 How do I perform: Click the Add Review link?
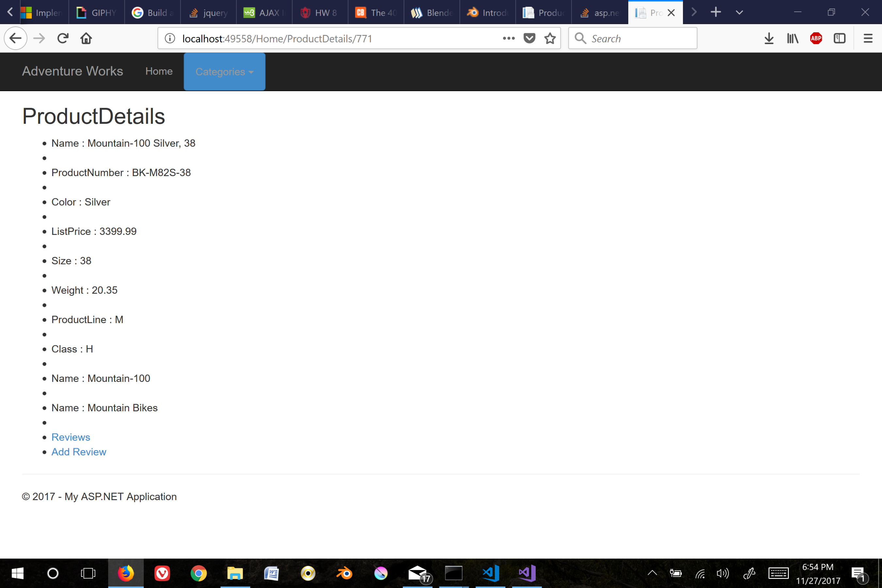pyautogui.click(x=79, y=452)
